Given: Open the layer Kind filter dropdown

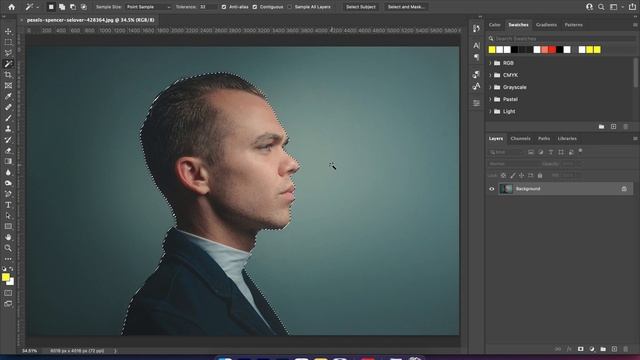Looking at the screenshot, I should pyautogui.click(x=506, y=152).
